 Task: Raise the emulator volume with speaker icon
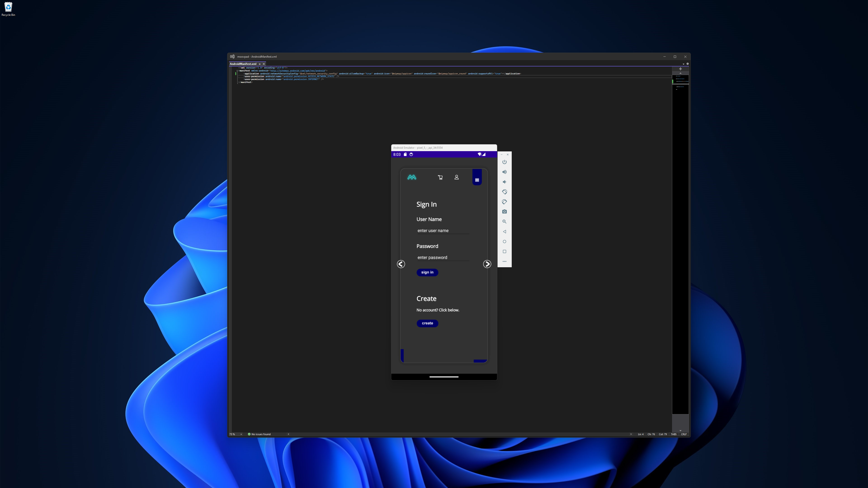coord(505,172)
